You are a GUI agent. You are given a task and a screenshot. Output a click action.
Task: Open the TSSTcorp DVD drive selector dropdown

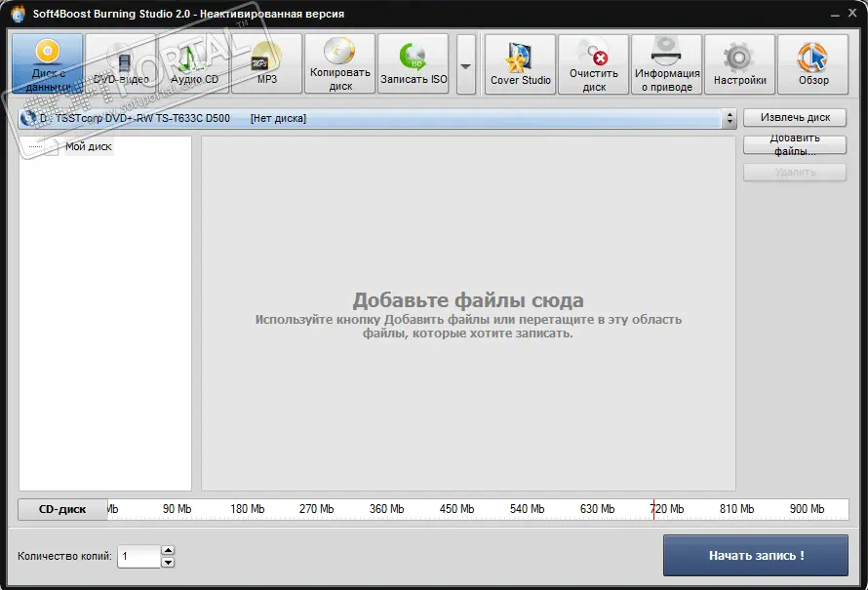(x=730, y=118)
